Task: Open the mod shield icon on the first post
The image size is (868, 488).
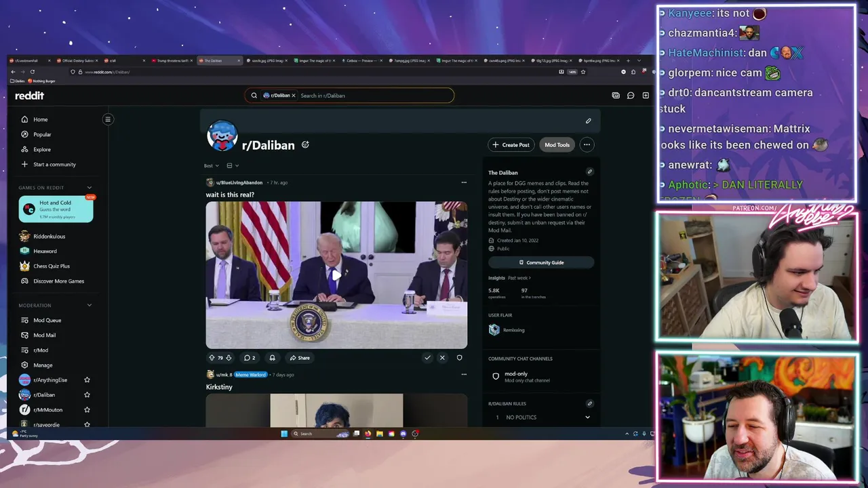Action: [459, 358]
